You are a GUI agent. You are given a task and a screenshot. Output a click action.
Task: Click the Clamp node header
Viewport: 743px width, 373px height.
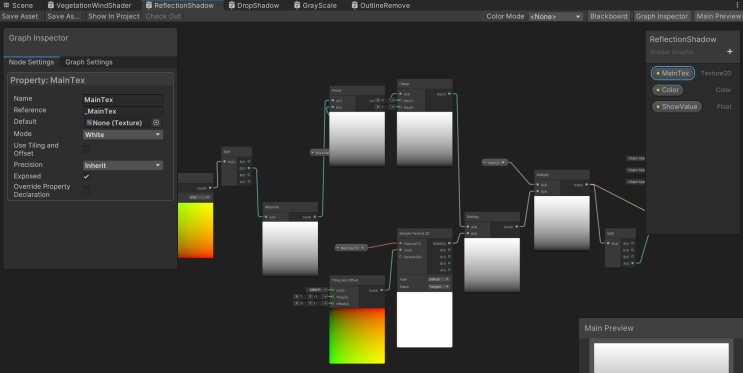pyautogui.click(x=425, y=84)
